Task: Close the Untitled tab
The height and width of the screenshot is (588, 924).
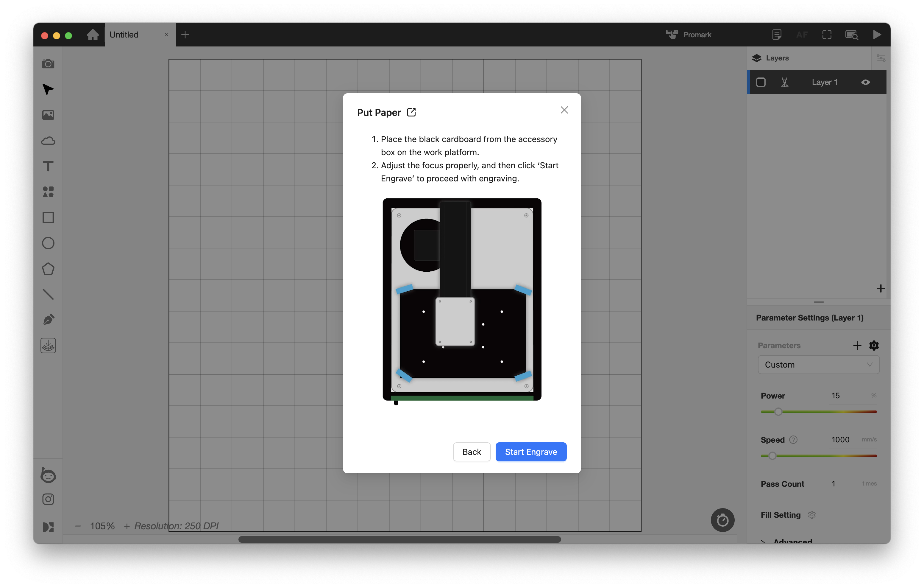Action: (166, 35)
